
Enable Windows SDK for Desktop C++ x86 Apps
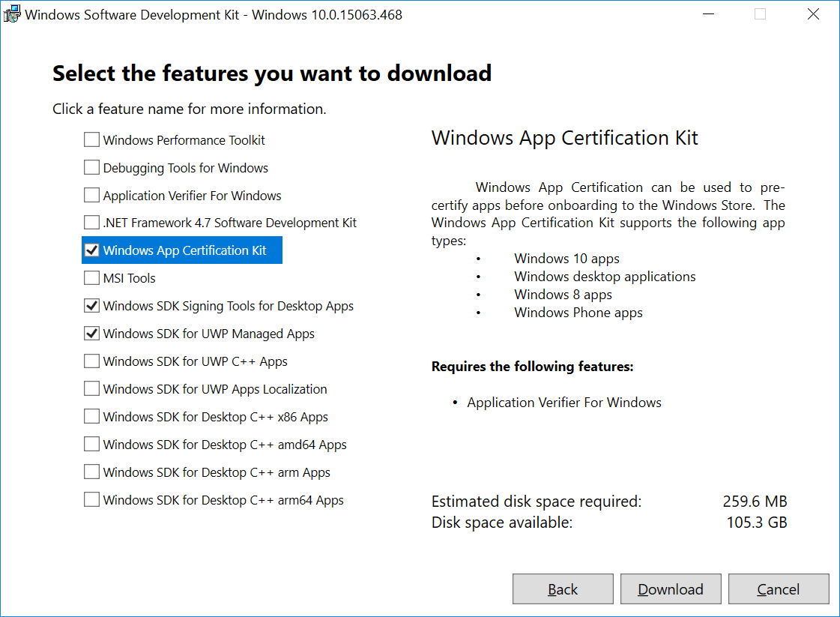click(91, 417)
